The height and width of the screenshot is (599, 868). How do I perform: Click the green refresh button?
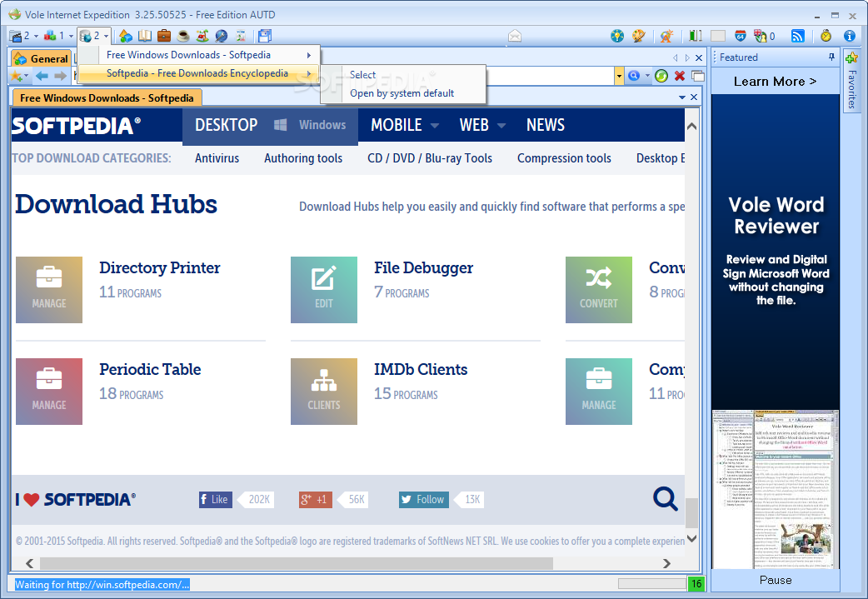coord(661,76)
